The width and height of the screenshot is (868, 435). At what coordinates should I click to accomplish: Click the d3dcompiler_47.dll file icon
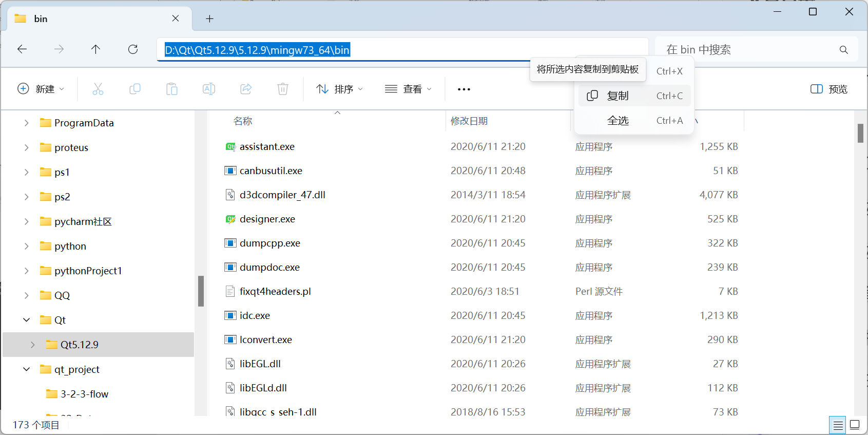[x=230, y=195]
